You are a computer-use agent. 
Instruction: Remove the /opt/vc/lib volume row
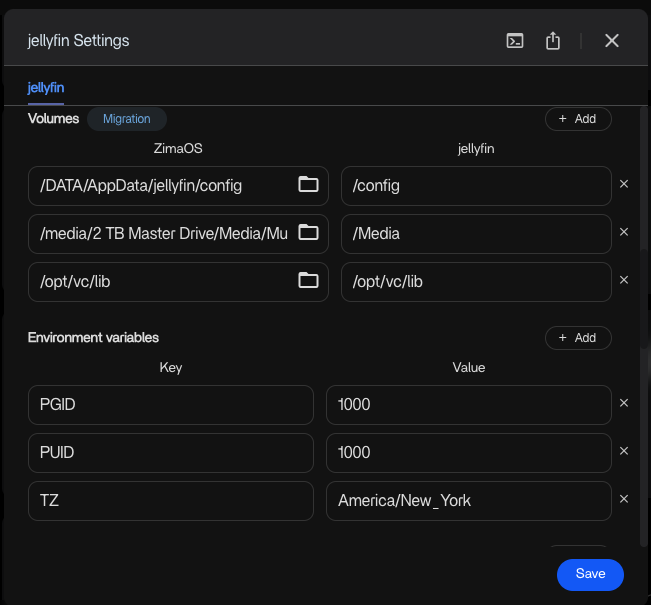pos(624,281)
